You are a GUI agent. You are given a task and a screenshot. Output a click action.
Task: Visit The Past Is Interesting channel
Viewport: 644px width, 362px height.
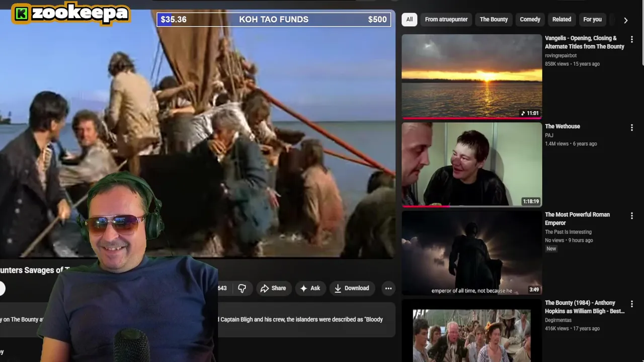568,232
